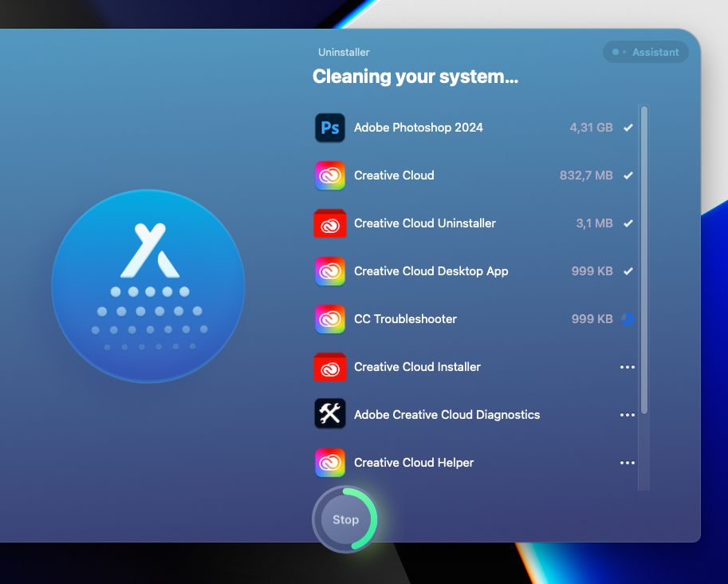728x584 pixels.
Task: Click the checkmark for Creative Cloud Uninstaller
Action: tap(628, 223)
